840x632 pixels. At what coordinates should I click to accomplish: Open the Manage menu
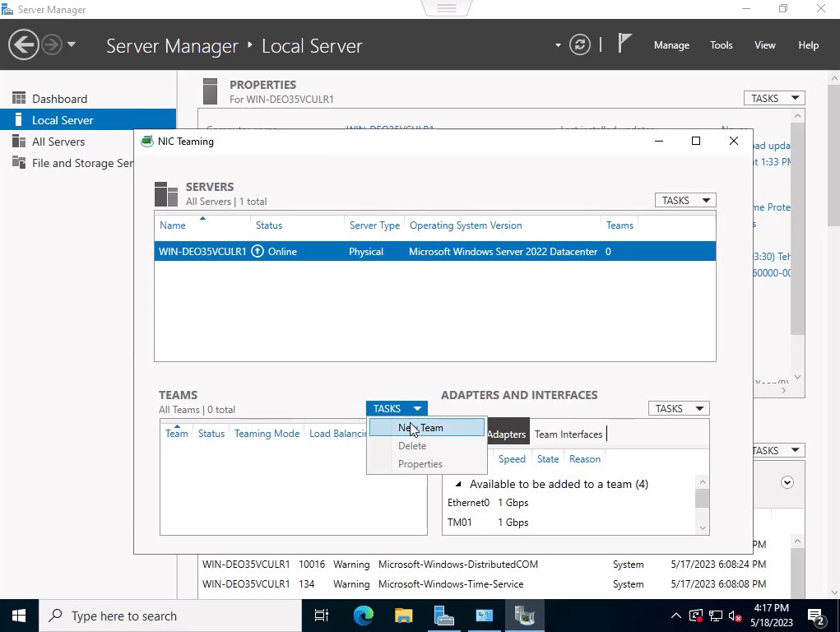click(671, 45)
